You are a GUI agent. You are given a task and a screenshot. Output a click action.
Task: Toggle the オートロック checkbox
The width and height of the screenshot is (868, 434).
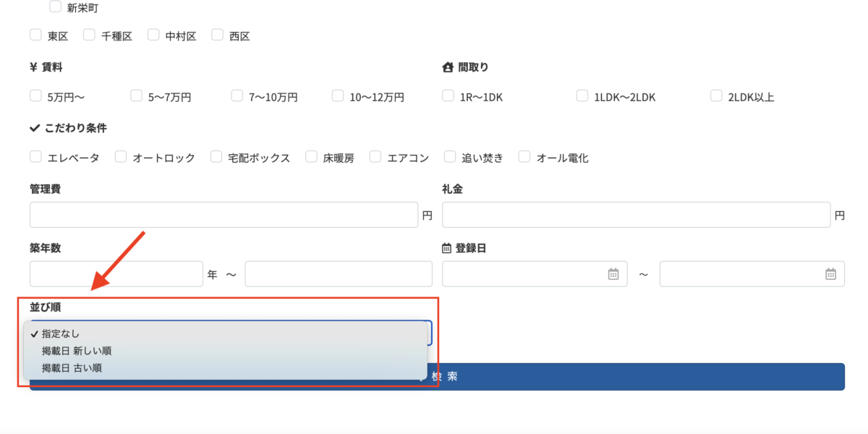(x=120, y=156)
